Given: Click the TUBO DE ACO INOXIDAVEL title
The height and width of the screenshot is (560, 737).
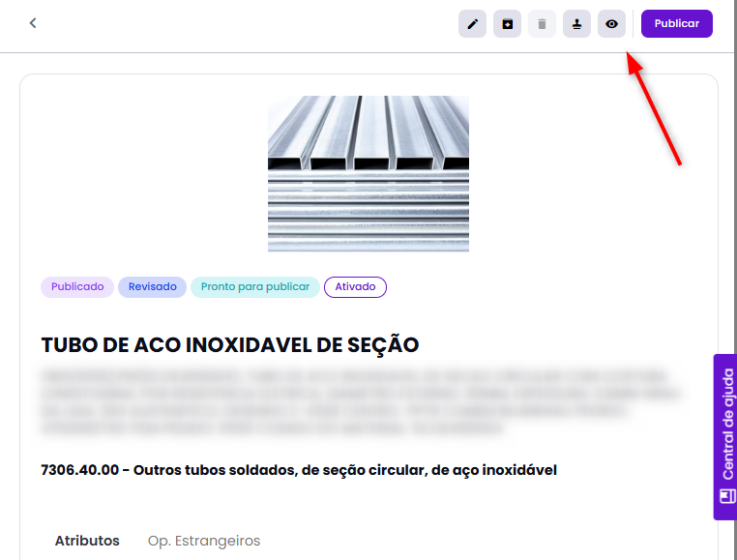Looking at the screenshot, I should pos(229,345).
